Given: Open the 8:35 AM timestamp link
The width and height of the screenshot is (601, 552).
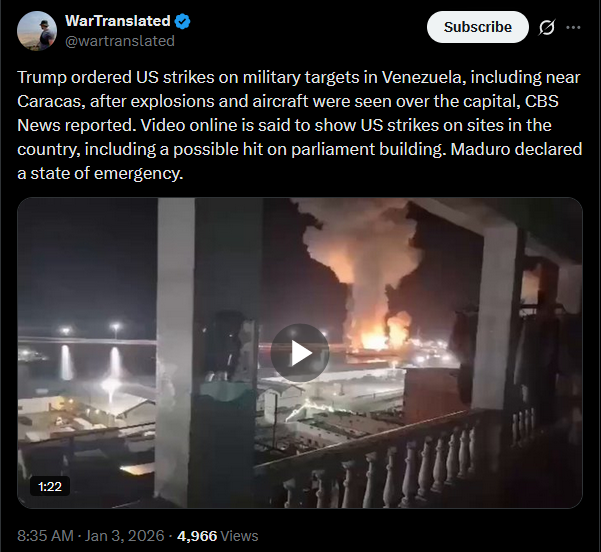Looking at the screenshot, I should tap(45, 536).
